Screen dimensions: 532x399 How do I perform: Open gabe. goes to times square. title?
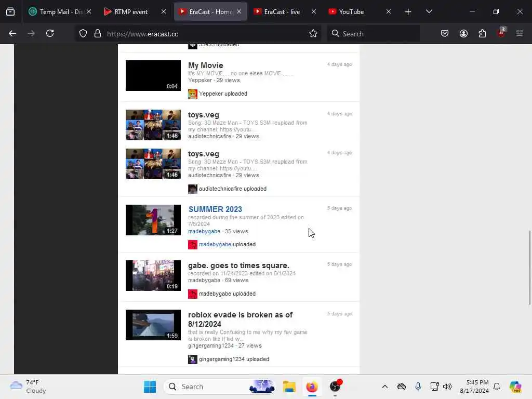(x=238, y=265)
